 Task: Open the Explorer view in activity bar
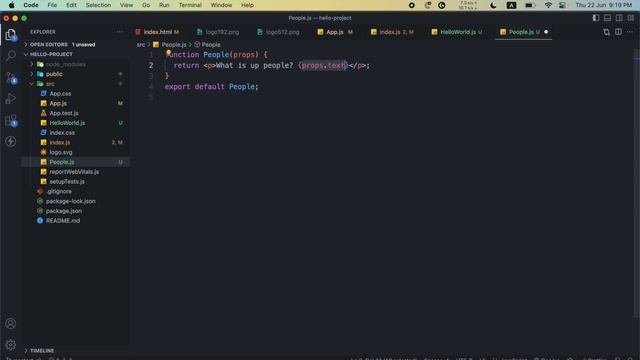(11, 35)
